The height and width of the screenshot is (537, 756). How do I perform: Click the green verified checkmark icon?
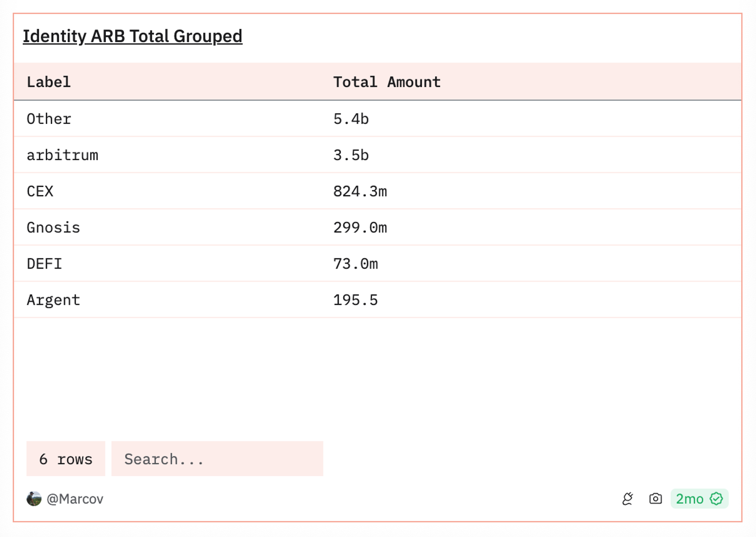pos(716,499)
